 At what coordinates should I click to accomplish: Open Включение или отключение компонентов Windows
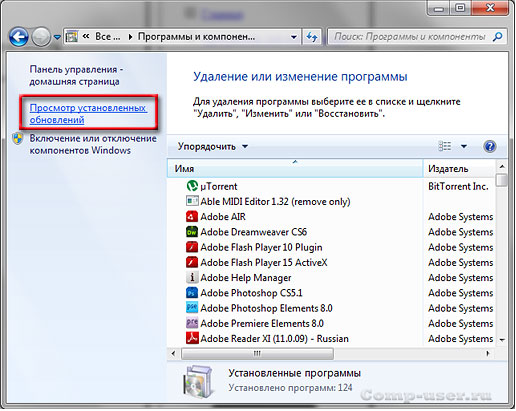coord(93,144)
